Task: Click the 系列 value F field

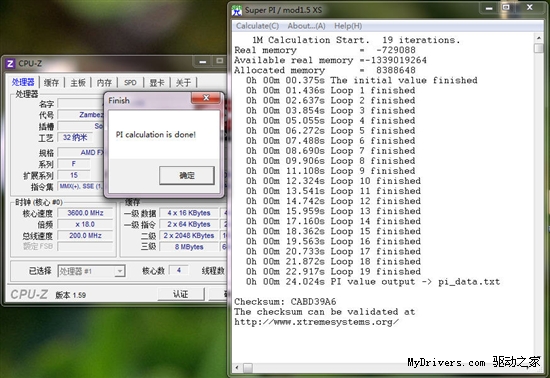Action: 74,164
